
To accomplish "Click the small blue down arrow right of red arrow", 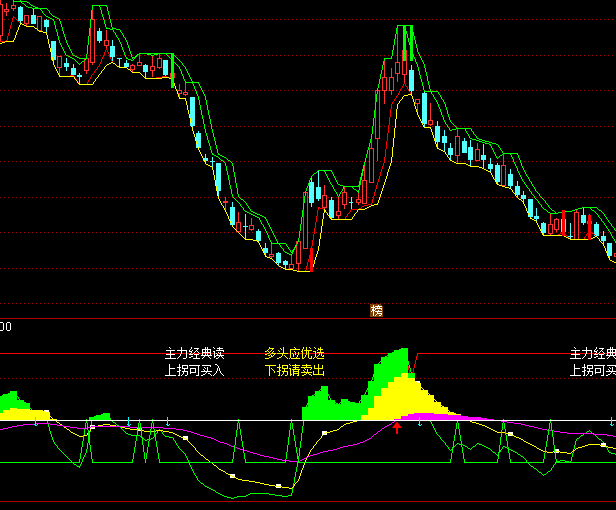I will coord(419,425).
